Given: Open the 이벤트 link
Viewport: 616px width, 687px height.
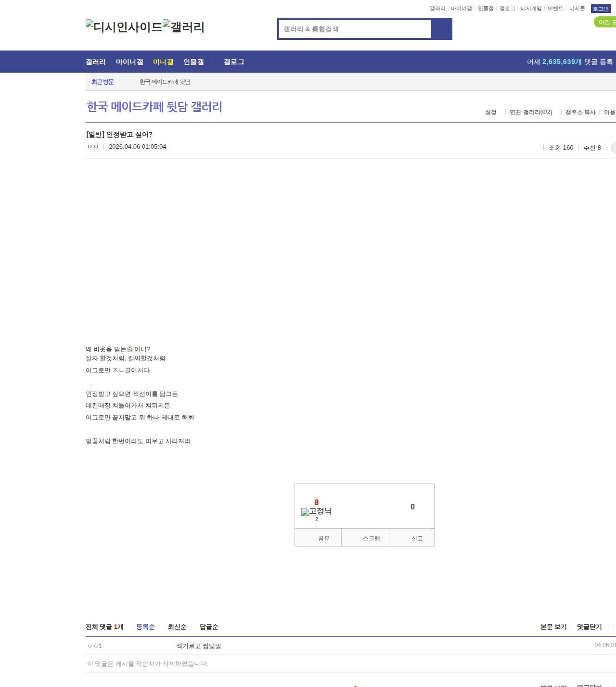Looking at the screenshot, I should [x=555, y=9].
